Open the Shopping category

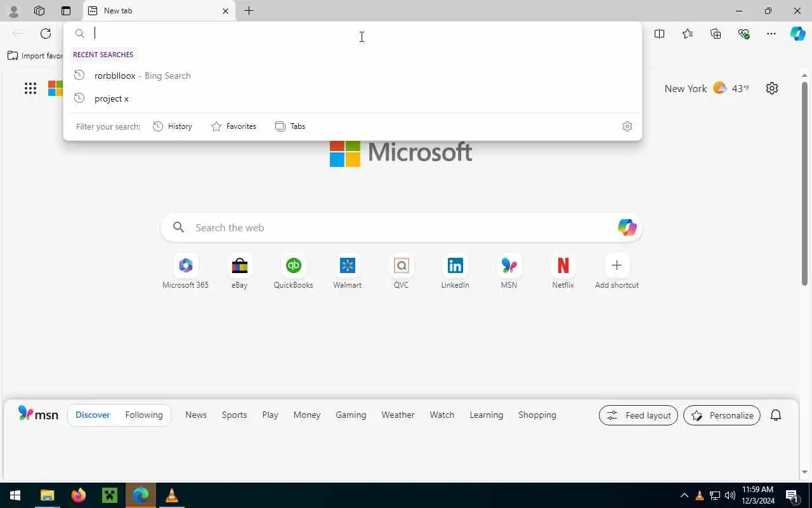click(537, 415)
